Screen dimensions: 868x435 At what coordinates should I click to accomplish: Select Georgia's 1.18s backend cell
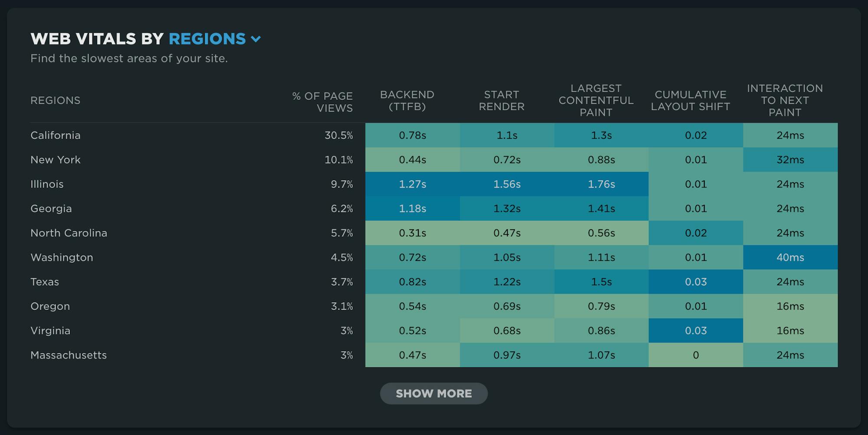point(412,208)
